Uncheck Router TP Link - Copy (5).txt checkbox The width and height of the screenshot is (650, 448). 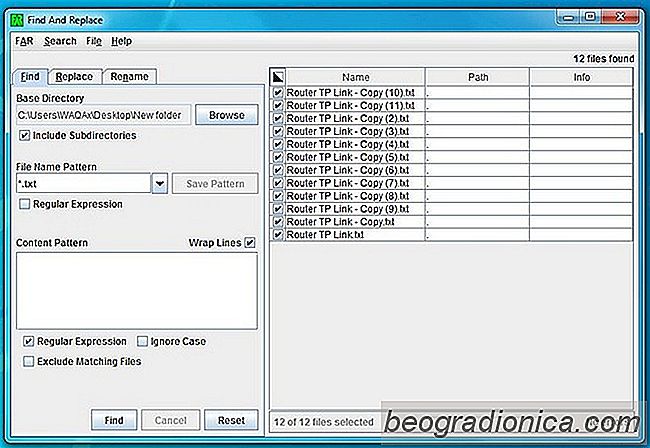click(278, 157)
